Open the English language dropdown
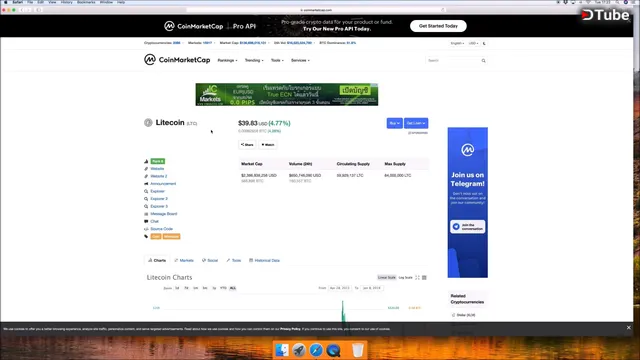This screenshot has width=640, height=360. pos(458,43)
